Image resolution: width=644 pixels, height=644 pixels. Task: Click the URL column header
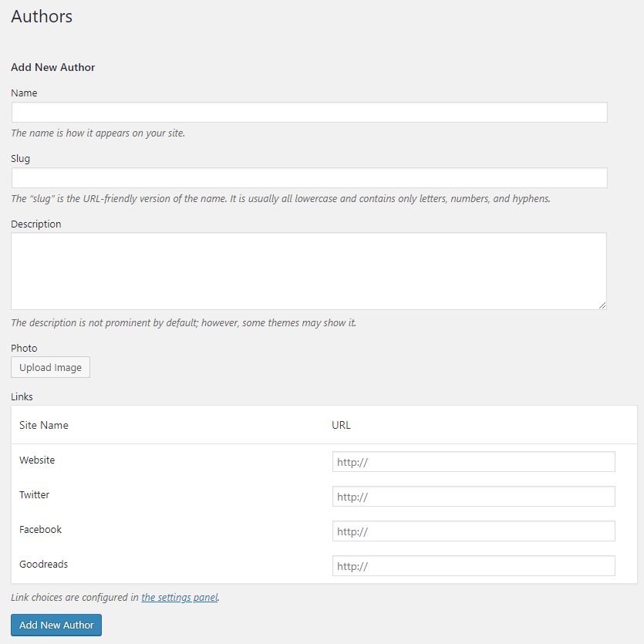click(x=342, y=425)
